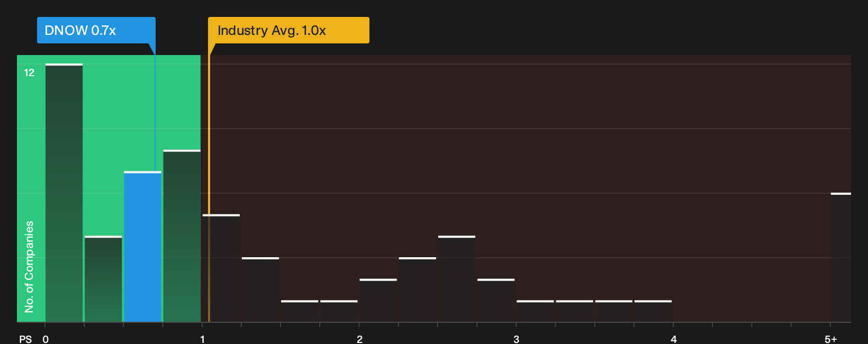Screen dimensions: 868x344
Task: Click the x-axis tick label '3'
Action: 516,339
